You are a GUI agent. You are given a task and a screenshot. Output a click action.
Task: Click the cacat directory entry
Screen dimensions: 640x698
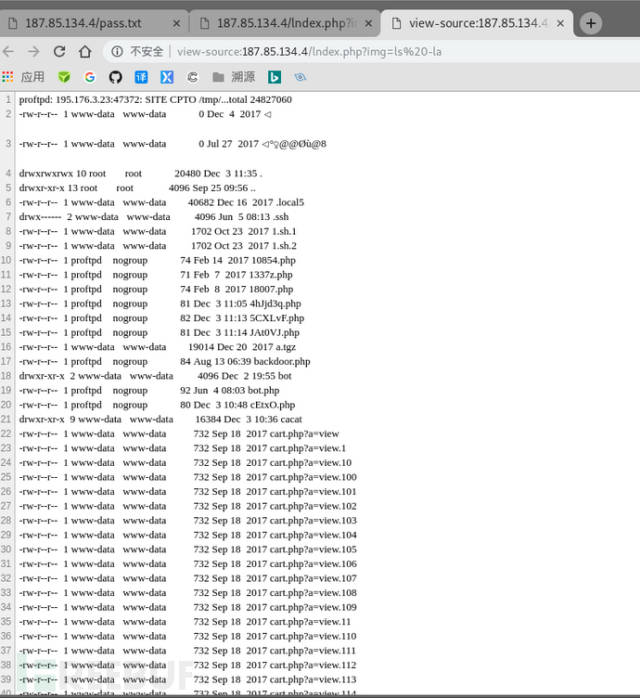click(292, 419)
